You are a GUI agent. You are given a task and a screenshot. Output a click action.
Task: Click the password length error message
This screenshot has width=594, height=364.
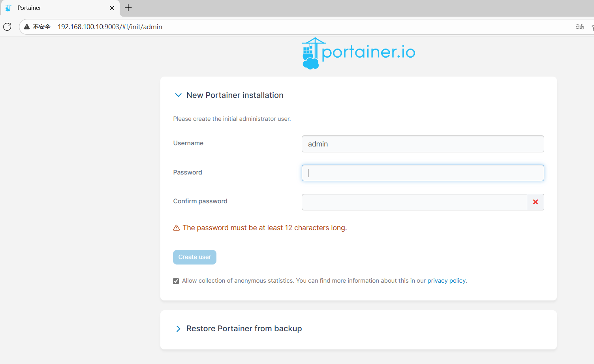[x=265, y=228]
